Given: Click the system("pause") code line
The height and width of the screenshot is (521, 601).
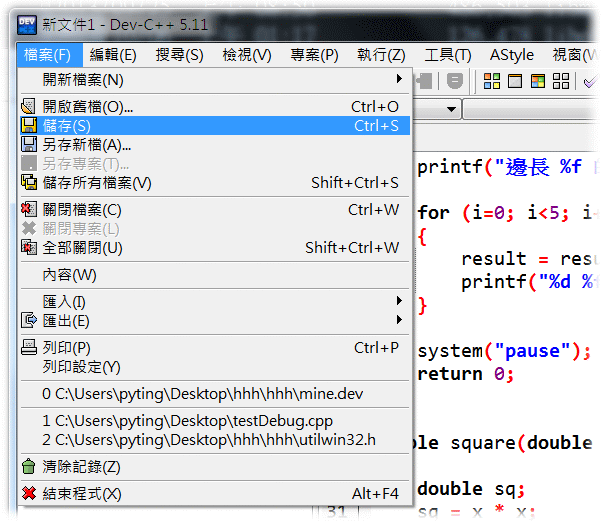Looking at the screenshot, I should click(504, 351).
